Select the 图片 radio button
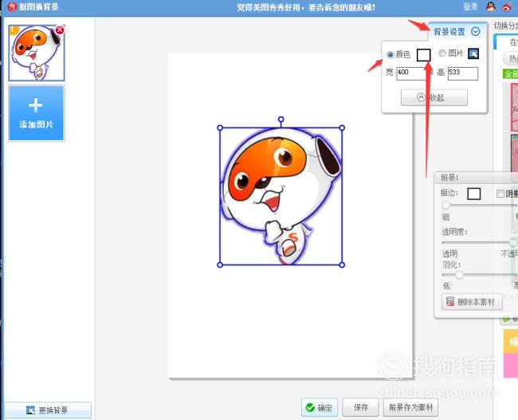This screenshot has width=518, height=420. coord(442,53)
